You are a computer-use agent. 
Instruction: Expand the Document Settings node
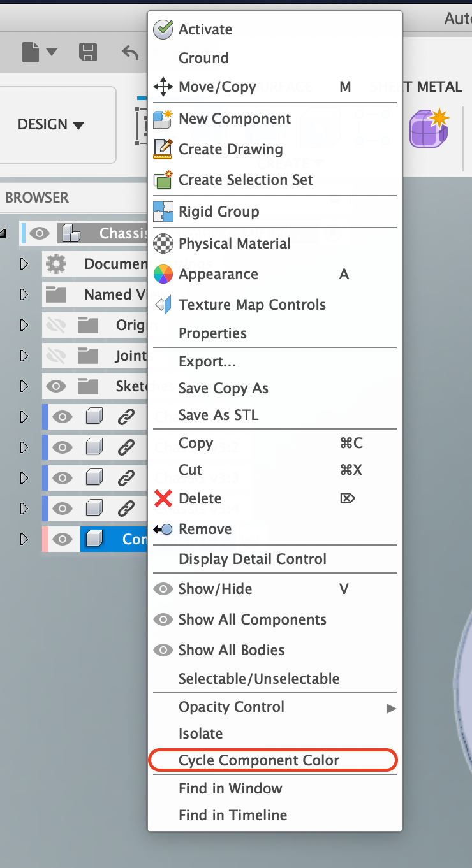click(24, 264)
